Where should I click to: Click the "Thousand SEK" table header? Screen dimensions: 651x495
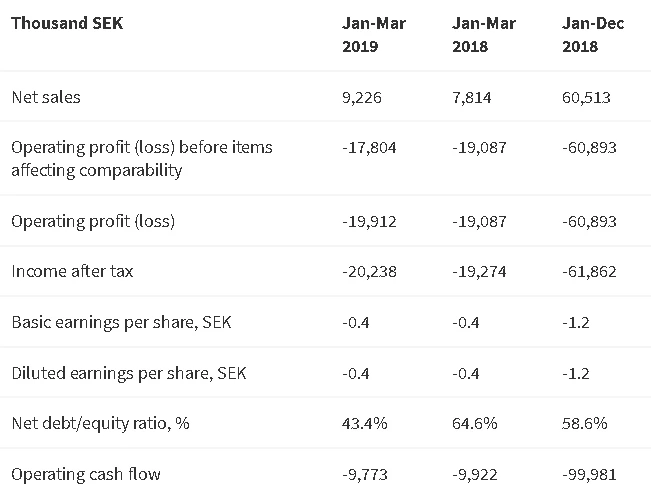[x=67, y=23]
